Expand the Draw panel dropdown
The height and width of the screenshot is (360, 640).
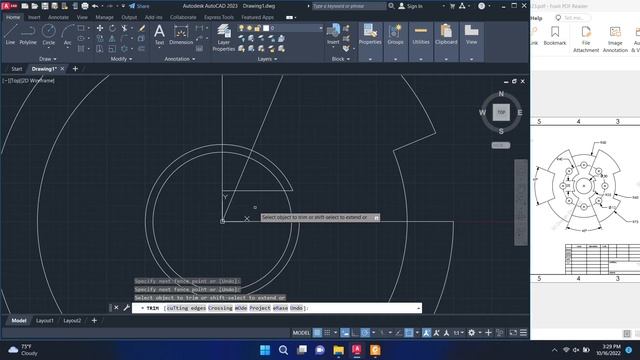[48, 59]
